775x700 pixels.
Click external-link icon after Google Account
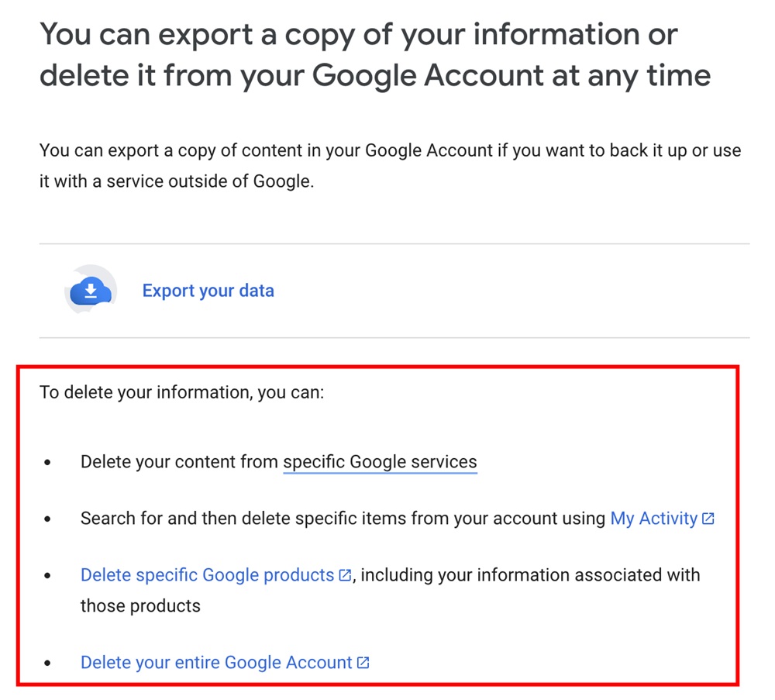click(363, 663)
